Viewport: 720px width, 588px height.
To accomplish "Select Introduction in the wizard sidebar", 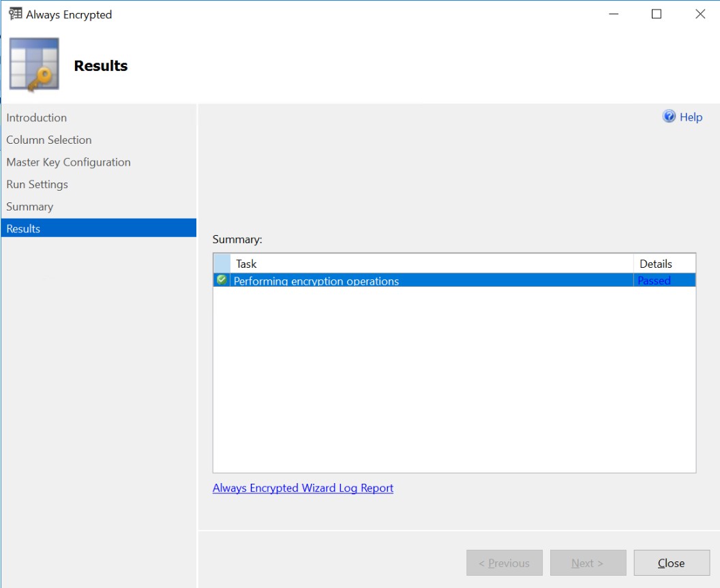I will [37, 117].
